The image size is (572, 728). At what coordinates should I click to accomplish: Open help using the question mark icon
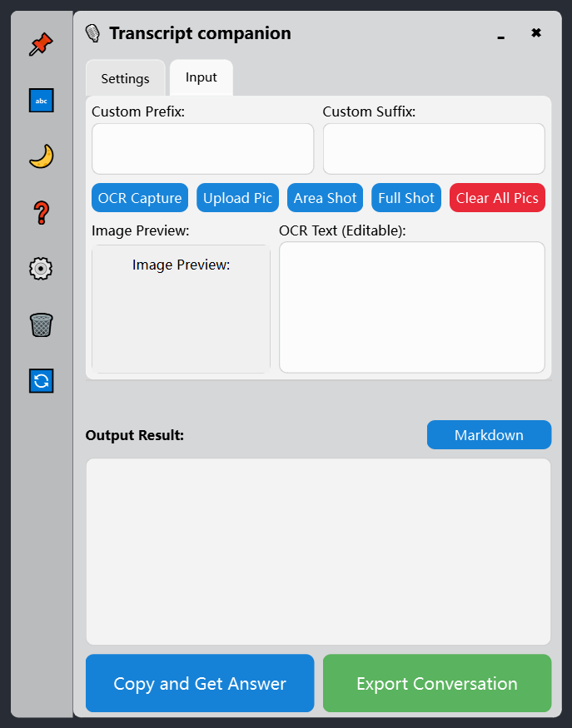[40, 212]
